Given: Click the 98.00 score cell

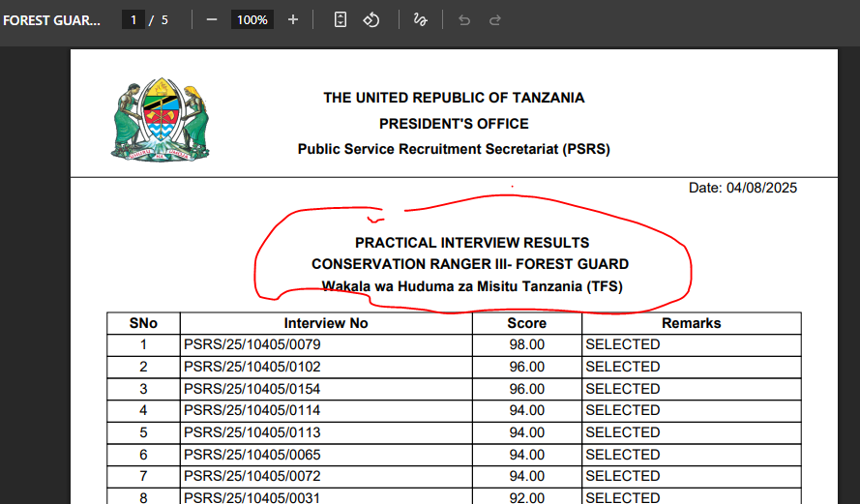Looking at the screenshot, I should coord(526,344).
